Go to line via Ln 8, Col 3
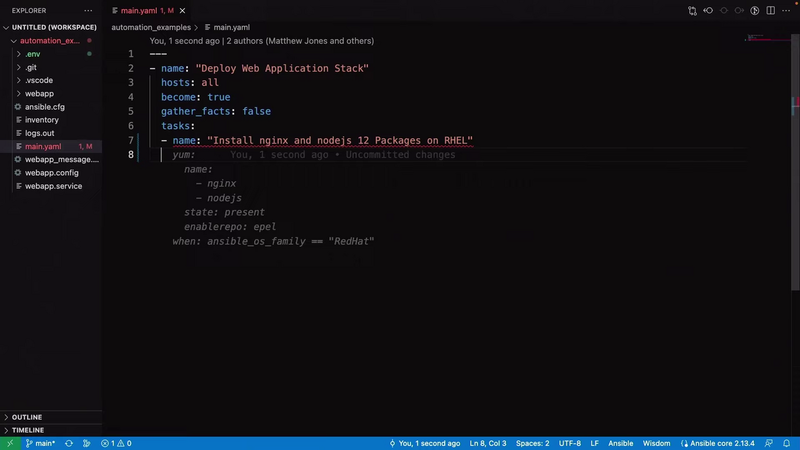Screen dimensions: 800x450 pos(488,443)
